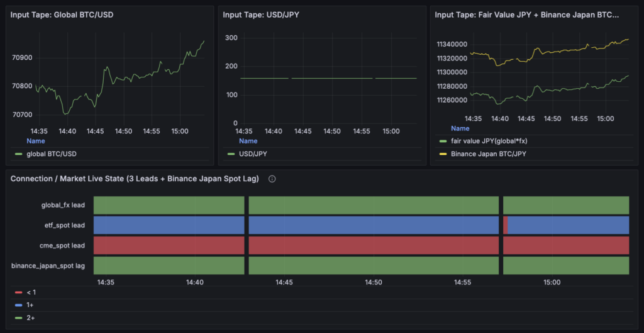This screenshot has width=644, height=333.
Task: Toggle the Binance Japan BTC/JPY legend label
Action: pyautogui.click(x=489, y=154)
